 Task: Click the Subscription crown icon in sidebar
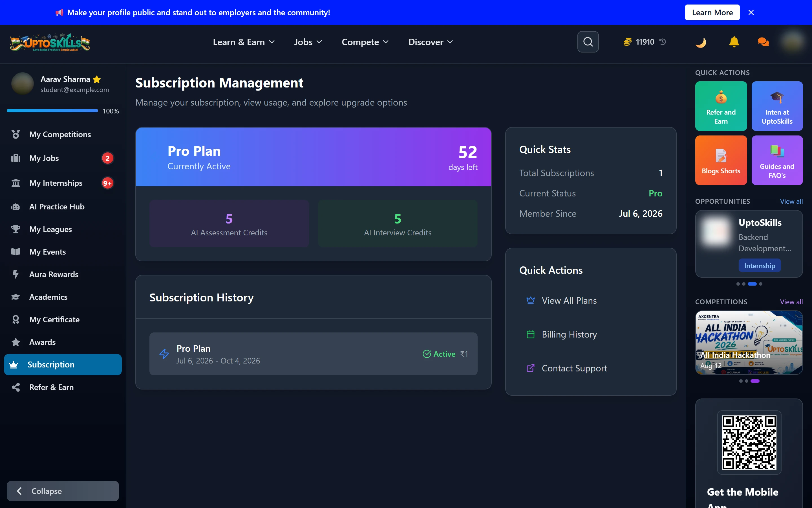14,365
